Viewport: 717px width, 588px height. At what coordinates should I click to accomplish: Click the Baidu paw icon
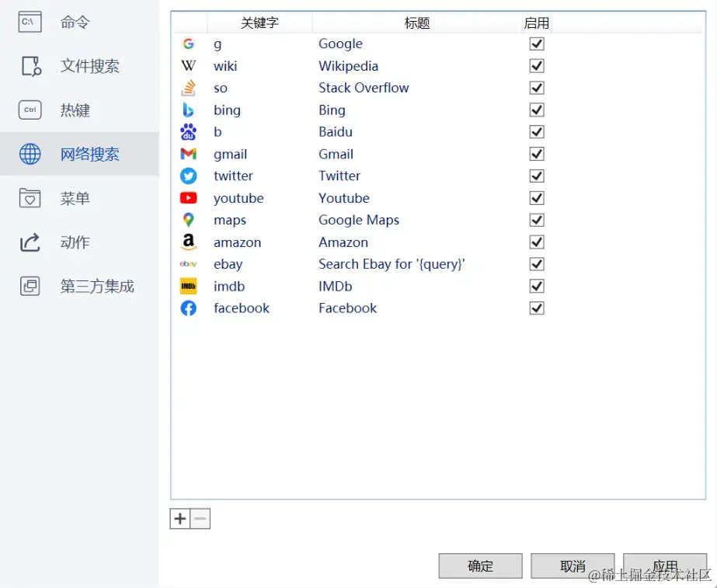pyautogui.click(x=189, y=132)
